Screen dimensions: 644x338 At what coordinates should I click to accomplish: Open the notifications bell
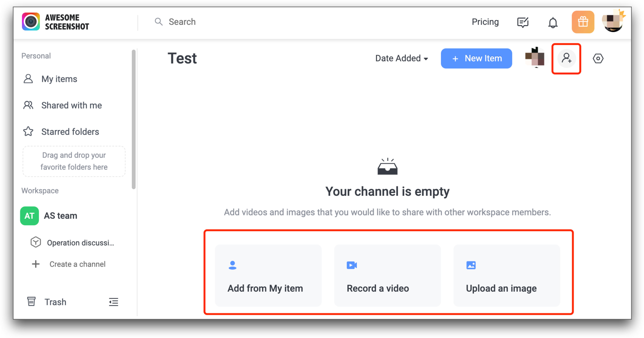click(x=552, y=22)
